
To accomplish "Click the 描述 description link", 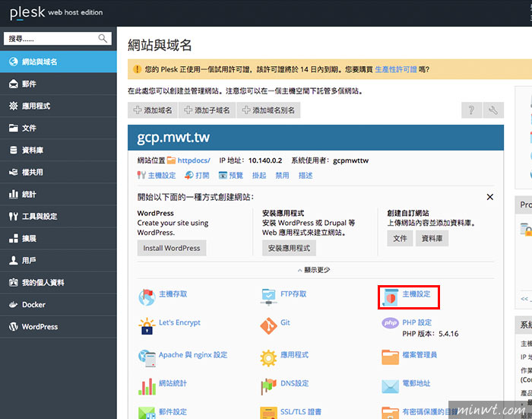I will pos(306,176).
